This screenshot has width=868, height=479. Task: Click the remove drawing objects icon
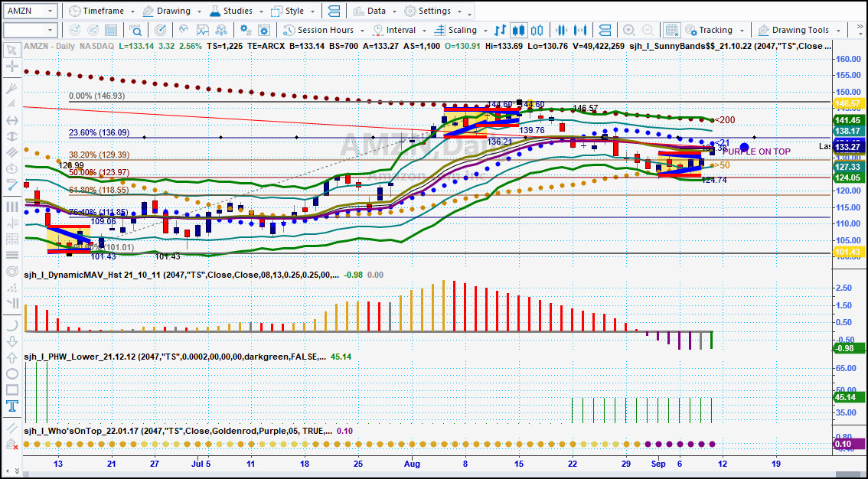pos(11,443)
